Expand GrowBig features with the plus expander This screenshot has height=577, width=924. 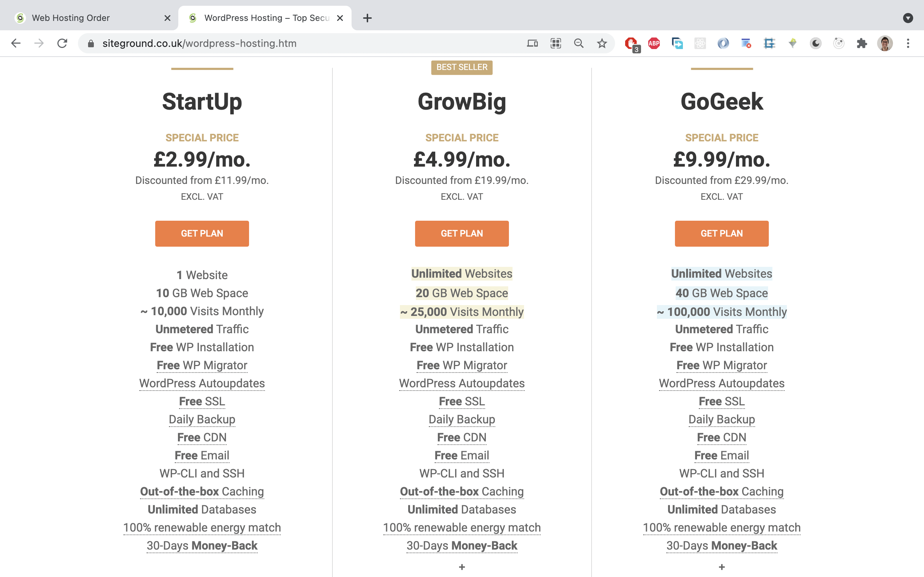(462, 567)
